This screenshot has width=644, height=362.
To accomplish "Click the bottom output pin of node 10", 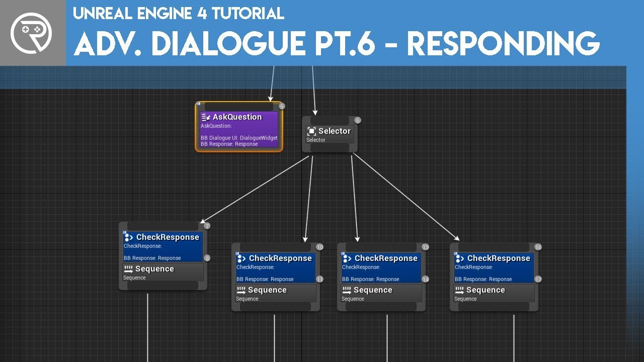I will click(x=275, y=306).
